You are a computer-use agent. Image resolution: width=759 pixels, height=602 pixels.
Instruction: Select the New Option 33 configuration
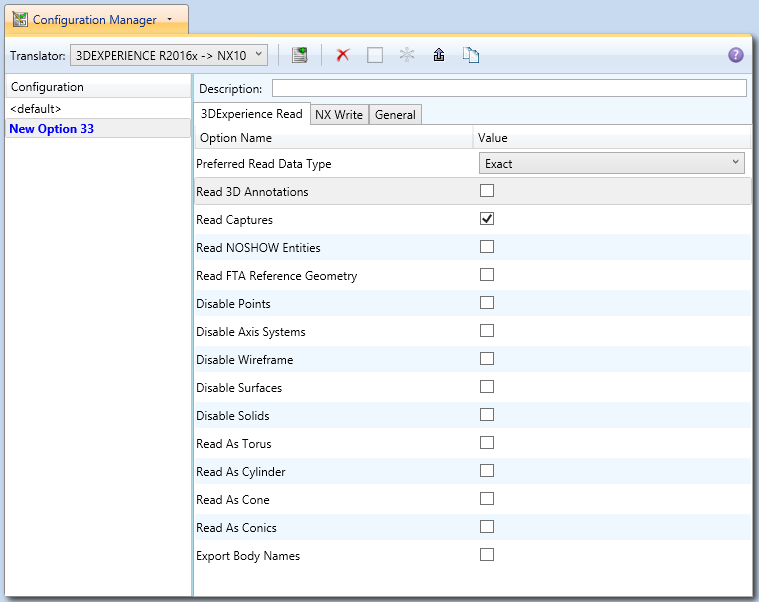98,129
